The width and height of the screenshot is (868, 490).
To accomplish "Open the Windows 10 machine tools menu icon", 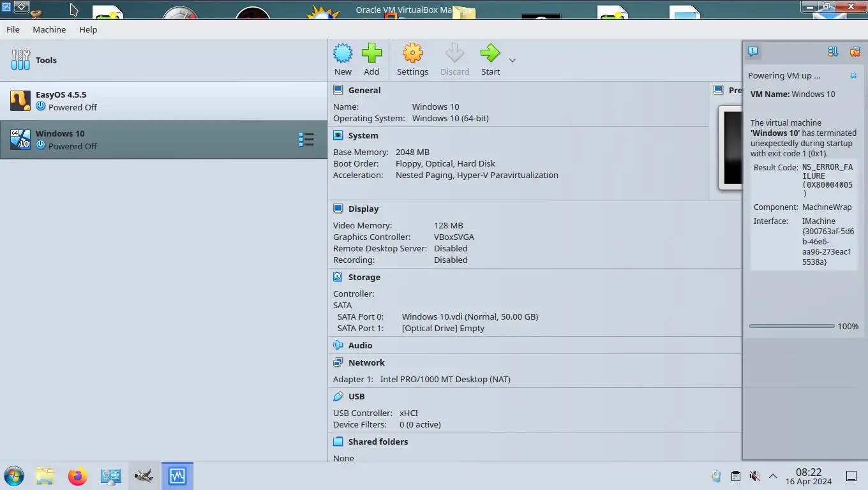I will click(x=306, y=140).
